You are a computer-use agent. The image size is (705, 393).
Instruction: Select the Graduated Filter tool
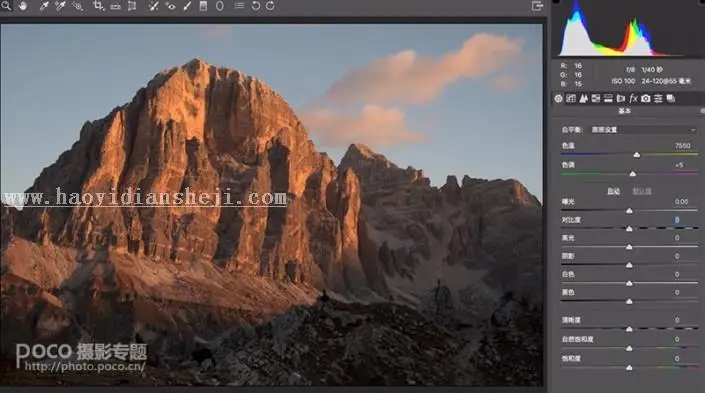pyautogui.click(x=203, y=6)
